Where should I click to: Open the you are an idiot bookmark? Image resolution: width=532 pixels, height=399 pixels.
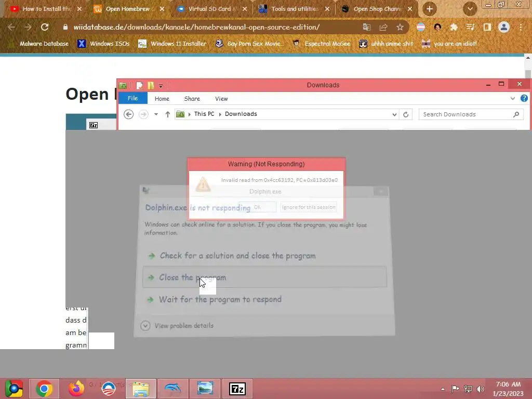[449, 44]
